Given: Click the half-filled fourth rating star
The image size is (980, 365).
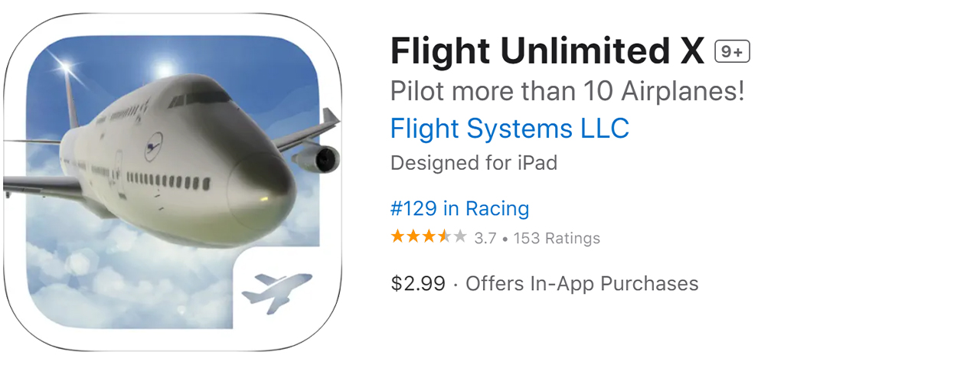Looking at the screenshot, I should (444, 236).
